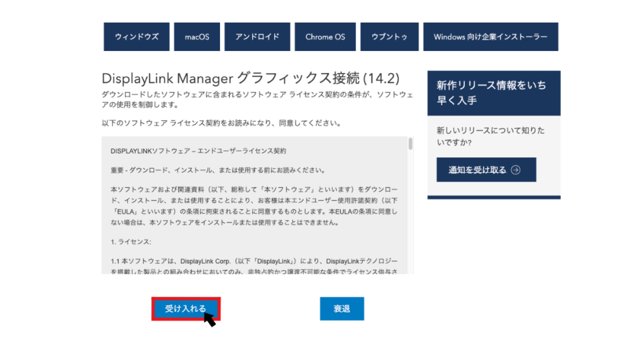Click the 新作リリース情報をいち早く入手 sidebar header
Image resolution: width=644 pixels, height=337 pixels.
493,92
